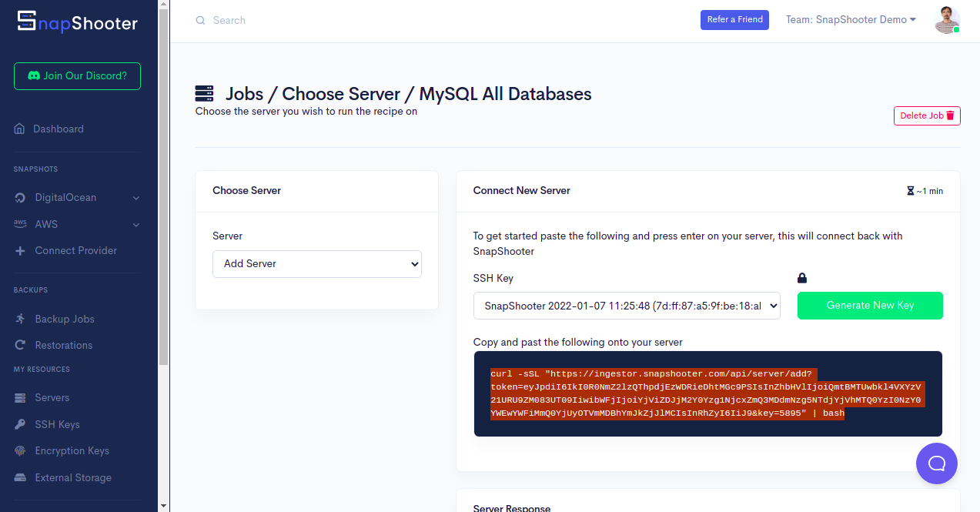This screenshot has width=980, height=512.
Task: Click the "Choose Server" card heading
Action: (247, 190)
